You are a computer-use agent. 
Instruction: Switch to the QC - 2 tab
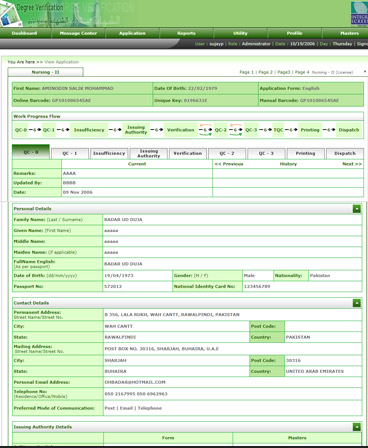(x=227, y=153)
